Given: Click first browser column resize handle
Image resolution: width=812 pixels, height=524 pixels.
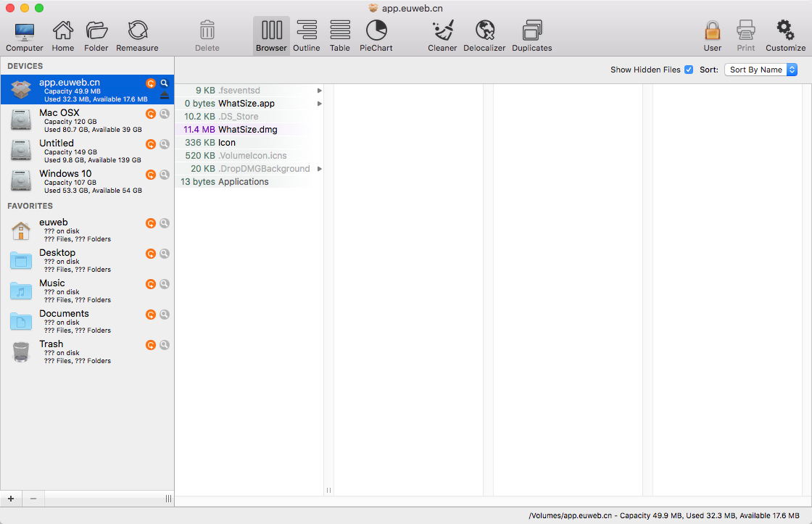Looking at the screenshot, I should coord(329,490).
